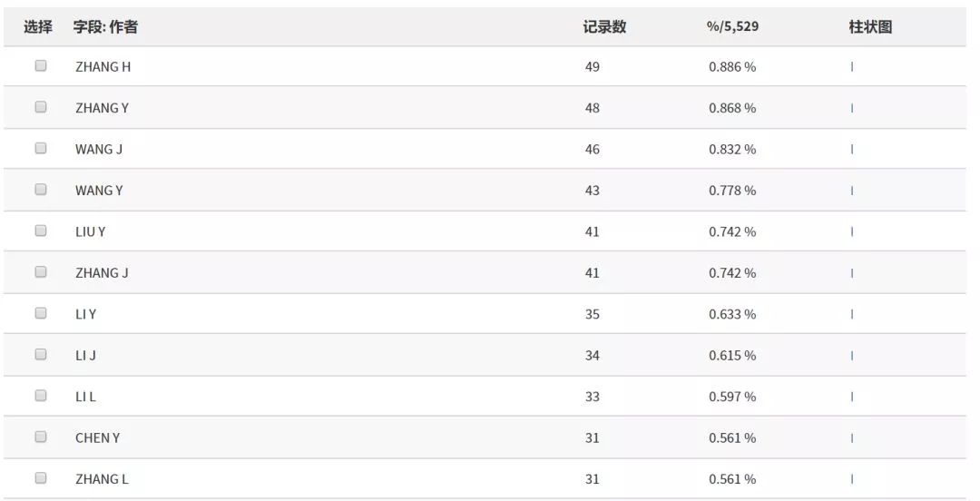Select the LI J checkbox

[x=41, y=354]
